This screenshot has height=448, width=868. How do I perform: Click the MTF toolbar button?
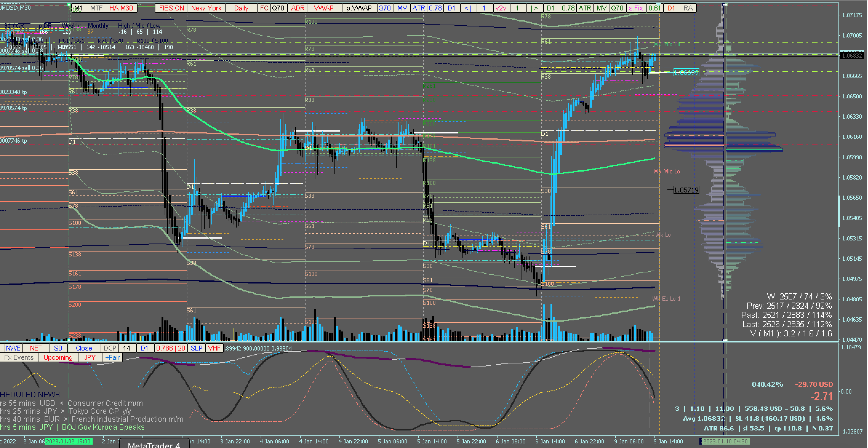[96, 8]
